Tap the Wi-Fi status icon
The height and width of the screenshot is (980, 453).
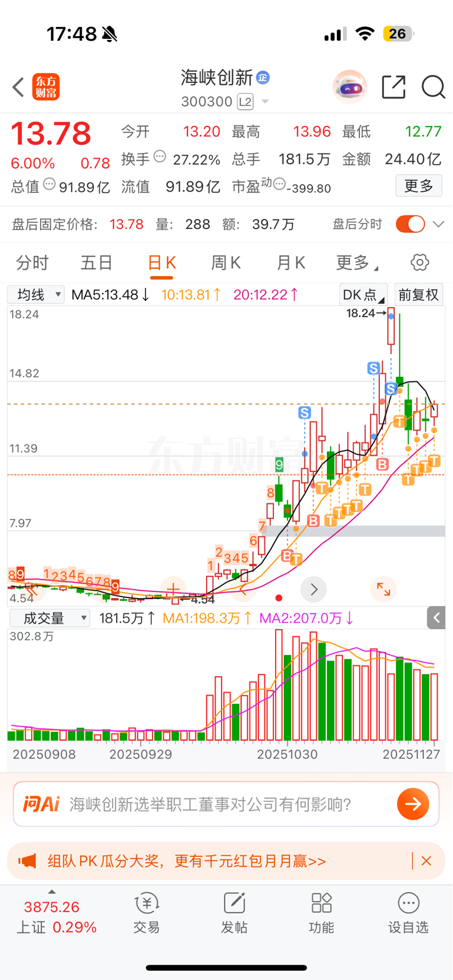tap(365, 34)
